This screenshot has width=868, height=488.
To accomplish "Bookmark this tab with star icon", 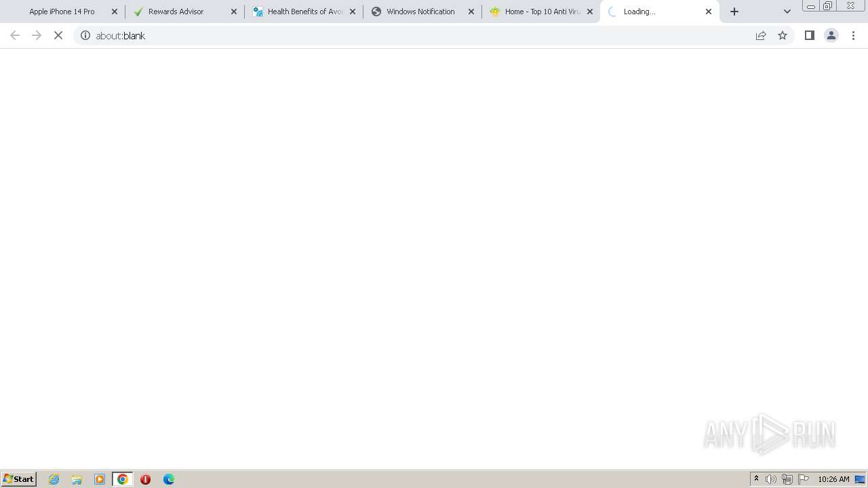I will (783, 35).
